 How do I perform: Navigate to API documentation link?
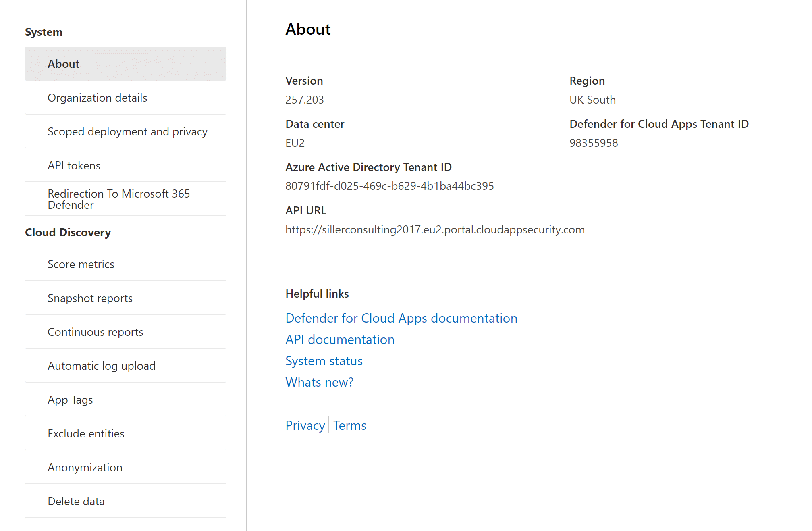click(339, 339)
